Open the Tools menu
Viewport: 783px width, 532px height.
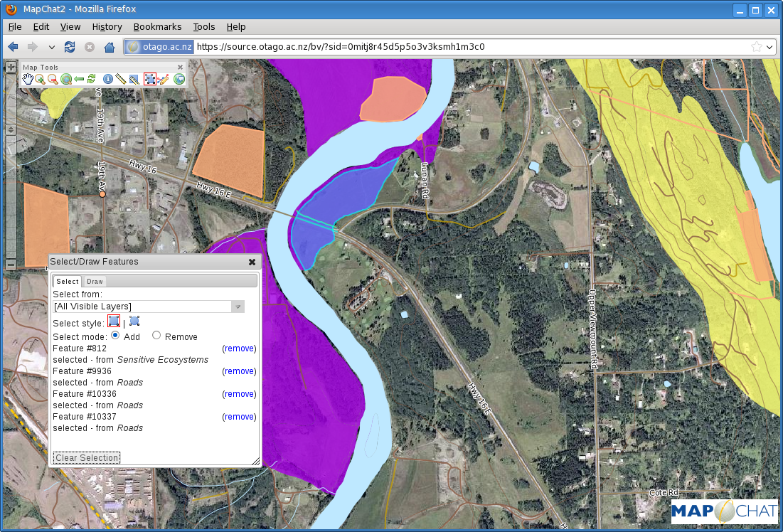[x=203, y=27]
